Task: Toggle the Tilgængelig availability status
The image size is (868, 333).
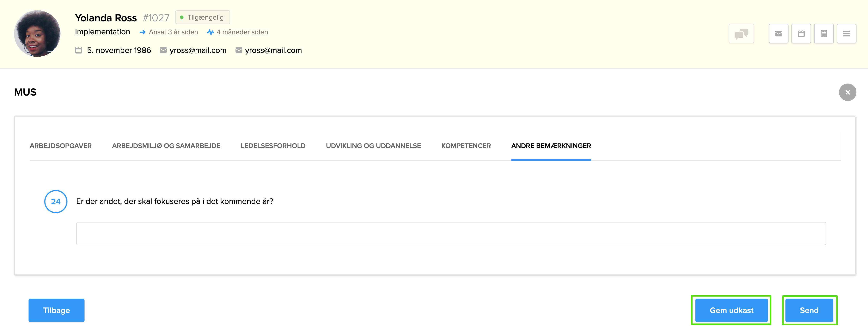Action: pos(203,17)
